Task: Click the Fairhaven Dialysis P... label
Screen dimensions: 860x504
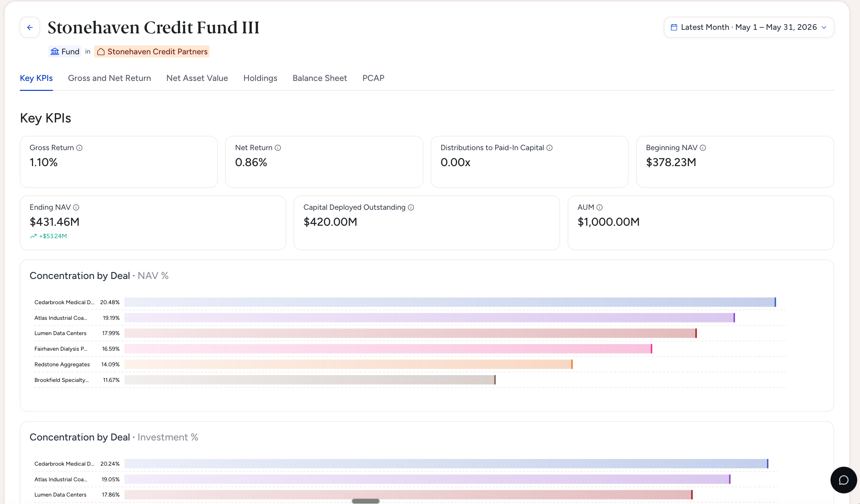Action: tap(61, 349)
